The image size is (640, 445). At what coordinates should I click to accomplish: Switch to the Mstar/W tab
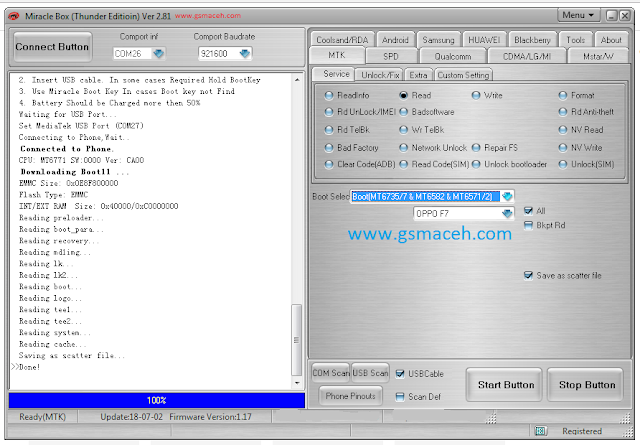coord(598,56)
